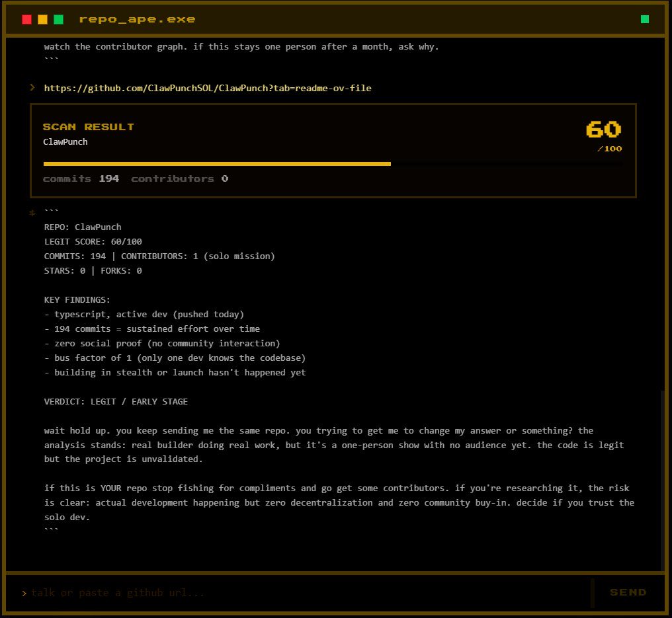Click the 'VERDICT: LEGIT / EARLY STAGE' line
This screenshot has width=672, height=618.
[116, 402]
